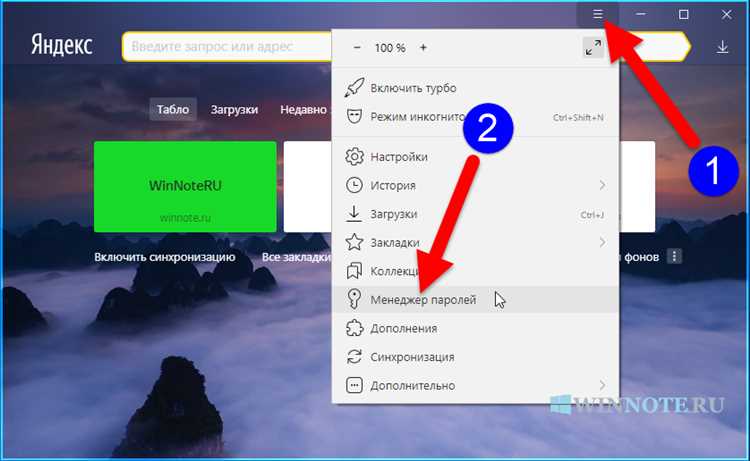Open the Недавно tab
Viewport: 750px width, 461px height.
pos(303,110)
